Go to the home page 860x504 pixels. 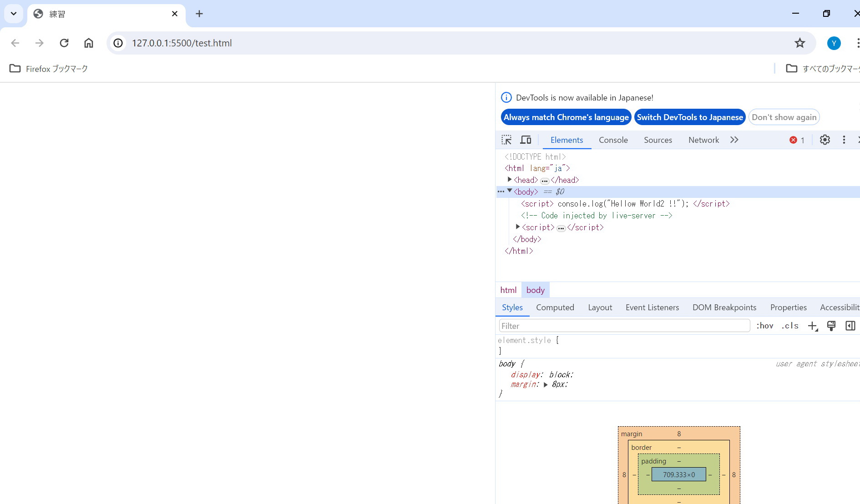[89, 43]
